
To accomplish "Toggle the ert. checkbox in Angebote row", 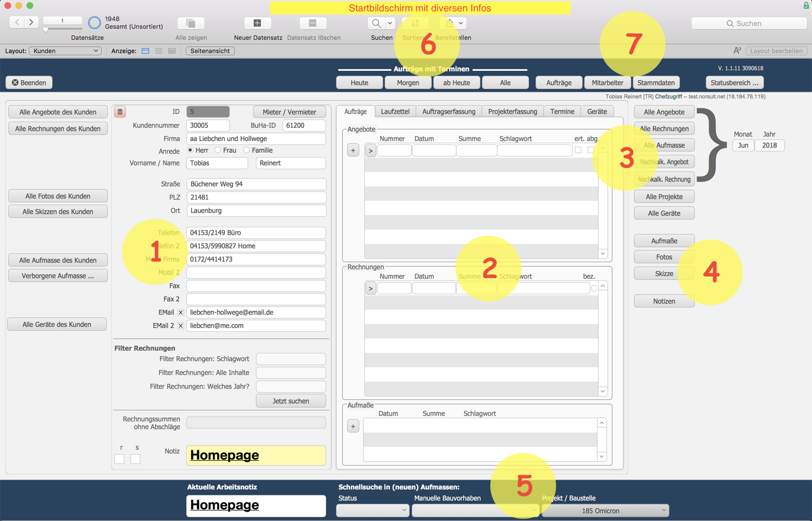I will (x=578, y=150).
